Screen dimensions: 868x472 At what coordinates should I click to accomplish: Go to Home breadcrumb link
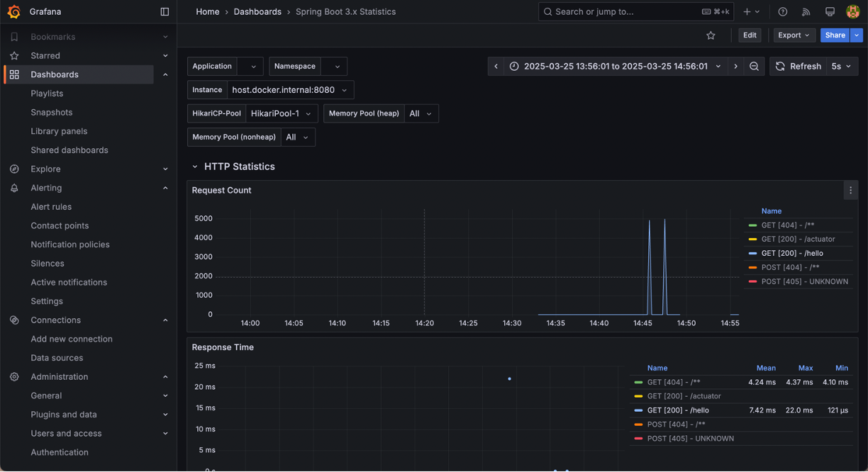coord(208,11)
